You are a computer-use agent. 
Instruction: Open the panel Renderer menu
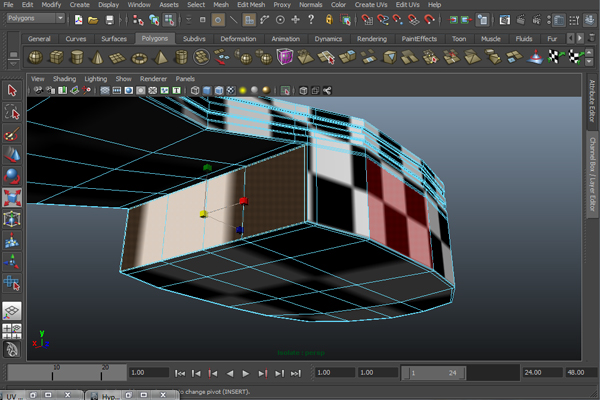(x=153, y=78)
